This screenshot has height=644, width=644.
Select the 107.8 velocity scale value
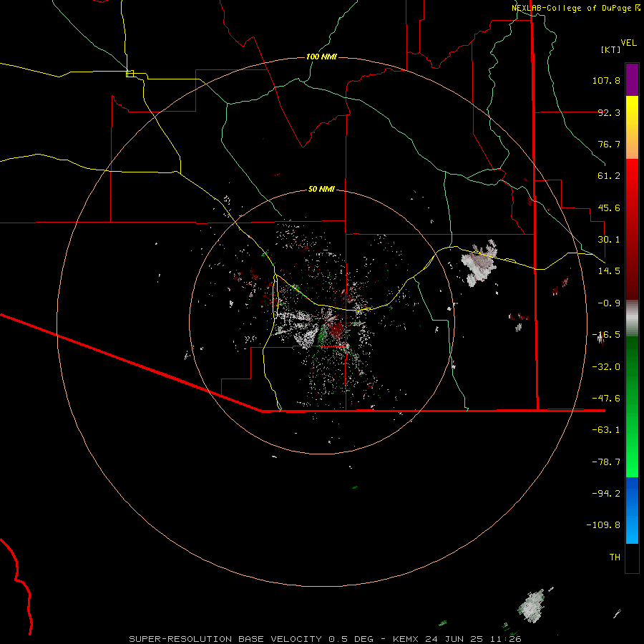606,80
